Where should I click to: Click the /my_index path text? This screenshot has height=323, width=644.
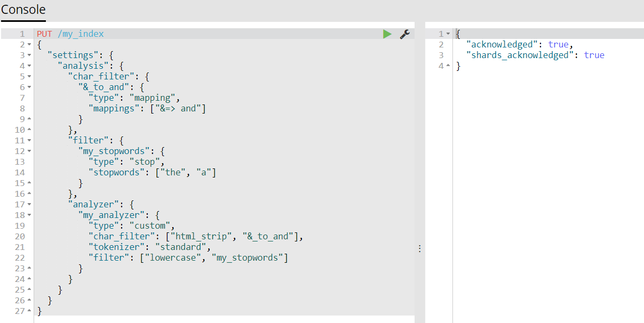[x=81, y=34]
